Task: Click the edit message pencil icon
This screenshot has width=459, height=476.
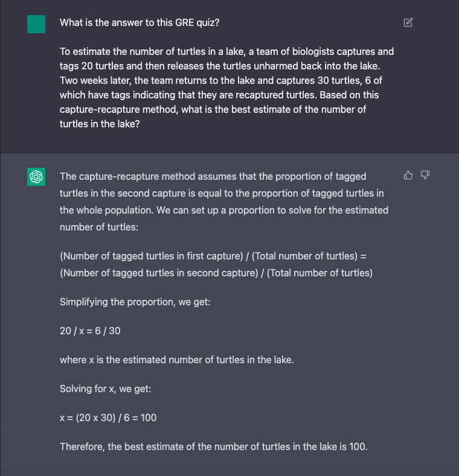Action: point(408,23)
